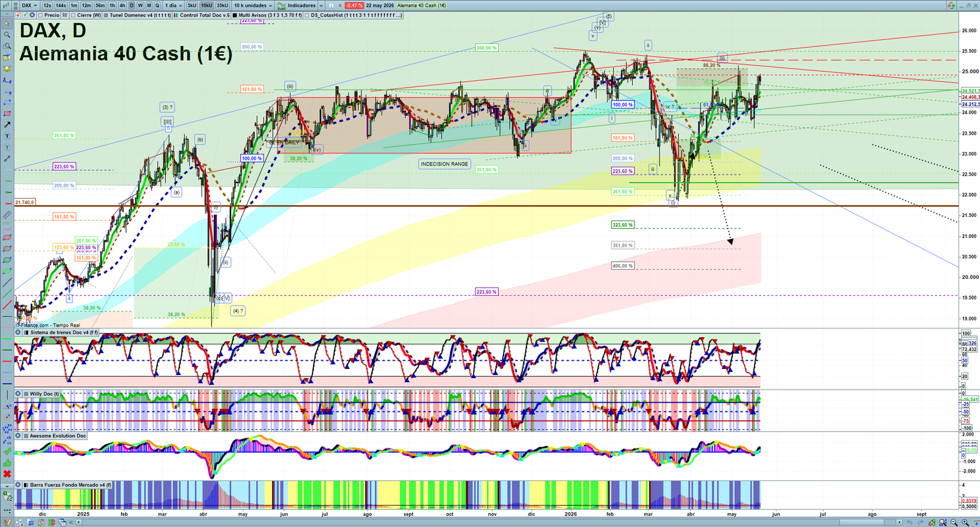Select the black arrow drawing tool

(x=7, y=124)
